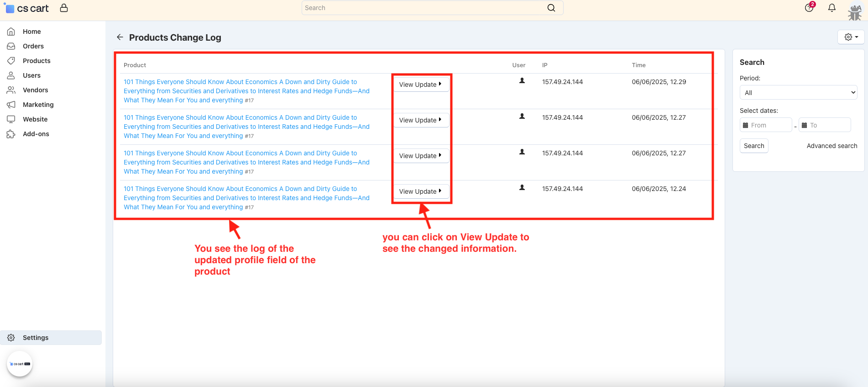Click the cs cart logo
868x387 pixels.
pos(27,8)
